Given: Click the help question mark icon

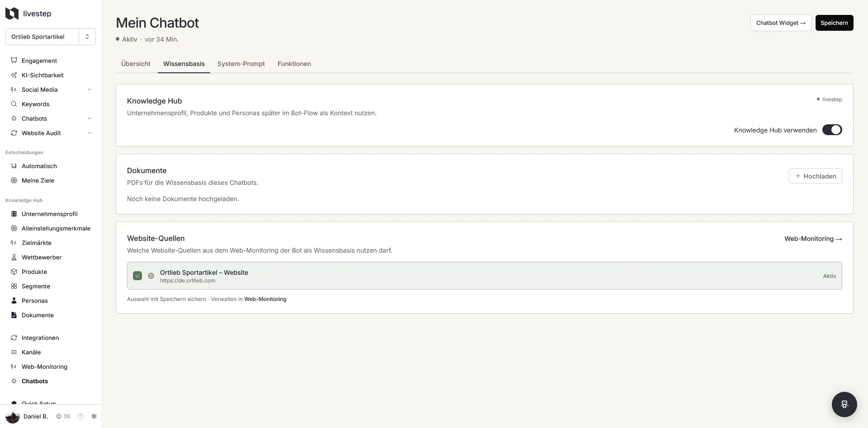Looking at the screenshot, I should point(80,416).
